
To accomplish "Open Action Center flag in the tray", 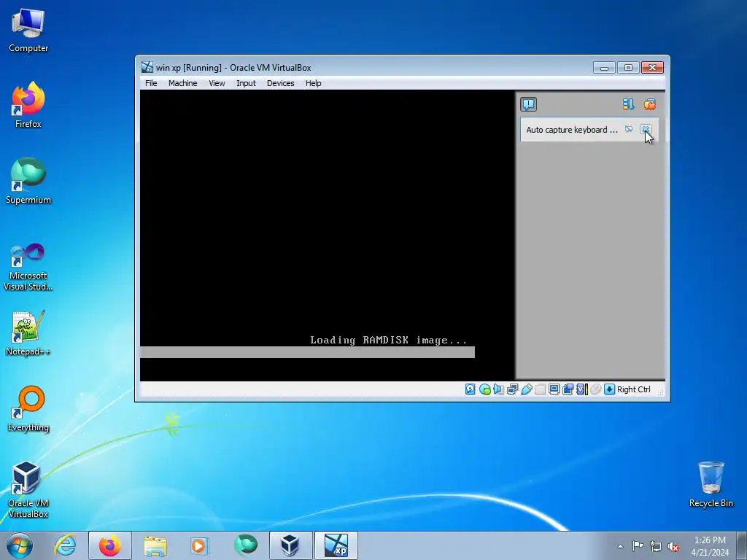I will click(x=638, y=546).
